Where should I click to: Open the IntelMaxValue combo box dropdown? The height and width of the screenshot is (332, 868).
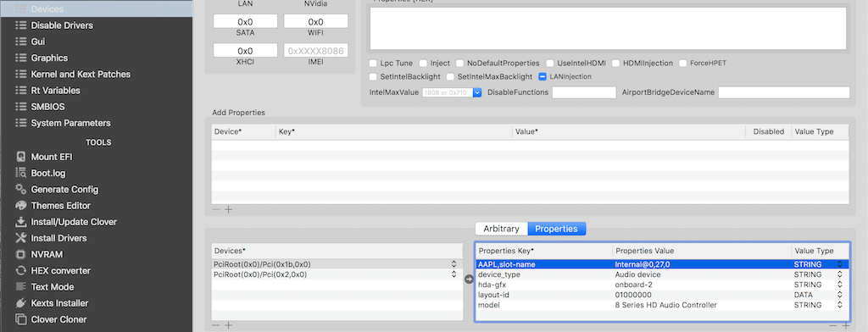(x=477, y=92)
